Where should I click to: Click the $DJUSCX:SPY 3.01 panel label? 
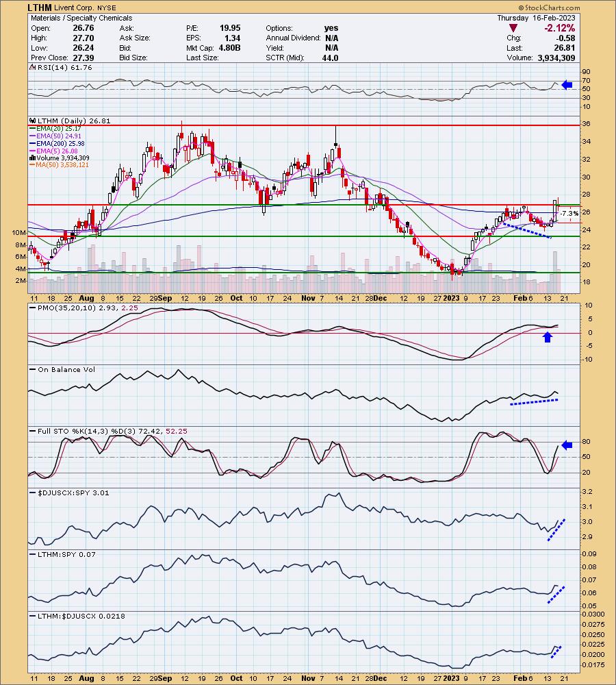tap(73, 493)
